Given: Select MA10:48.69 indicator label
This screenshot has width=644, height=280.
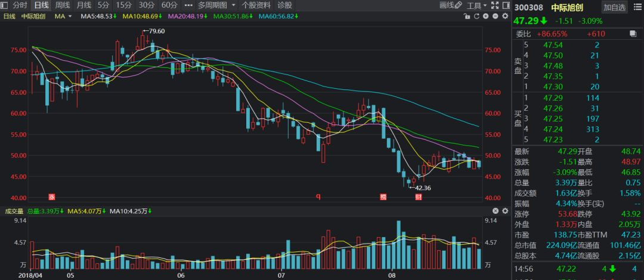Looking at the screenshot, I should (141, 16).
